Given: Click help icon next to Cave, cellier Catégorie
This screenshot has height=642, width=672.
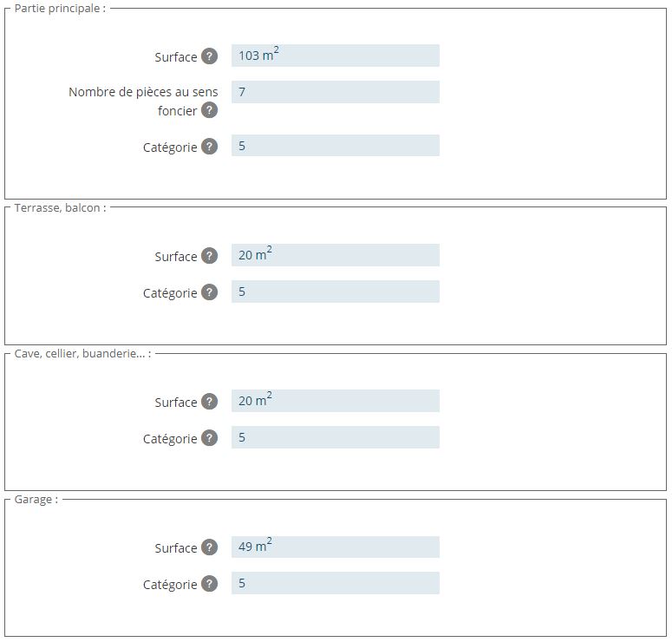Looking at the screenshot, I should (209, 438).
